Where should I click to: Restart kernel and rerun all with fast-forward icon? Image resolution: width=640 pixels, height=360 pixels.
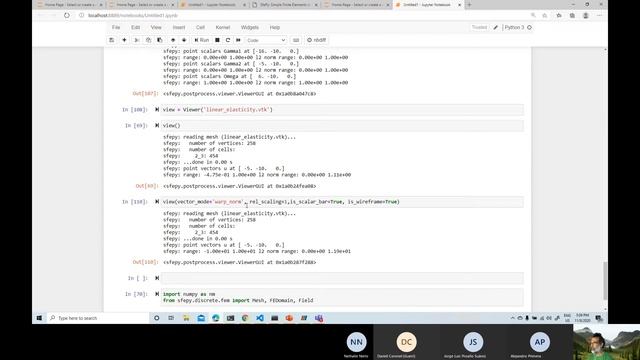tap(238, 40)
